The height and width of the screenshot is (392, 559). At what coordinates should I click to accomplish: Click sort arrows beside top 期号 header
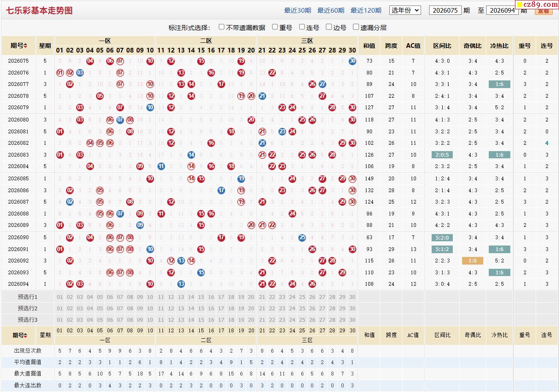(x=25, y=46)
